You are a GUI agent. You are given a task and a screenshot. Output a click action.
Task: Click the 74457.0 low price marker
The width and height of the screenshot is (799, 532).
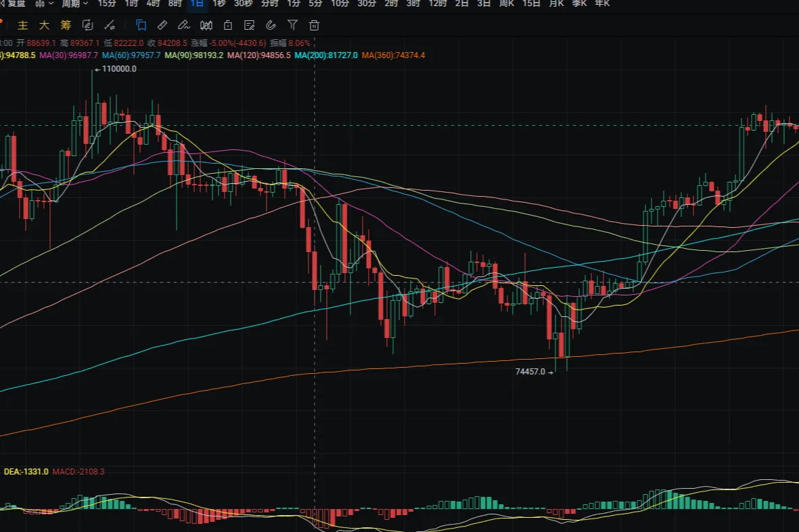click(x=534, y=372)
